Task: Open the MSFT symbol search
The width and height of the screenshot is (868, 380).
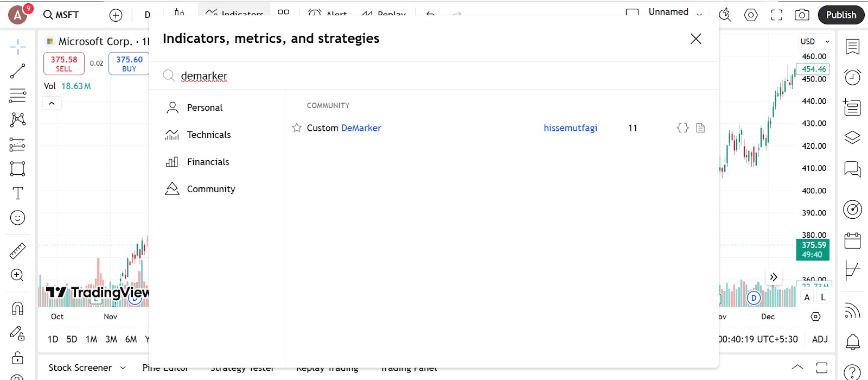Action: [61, 15]
